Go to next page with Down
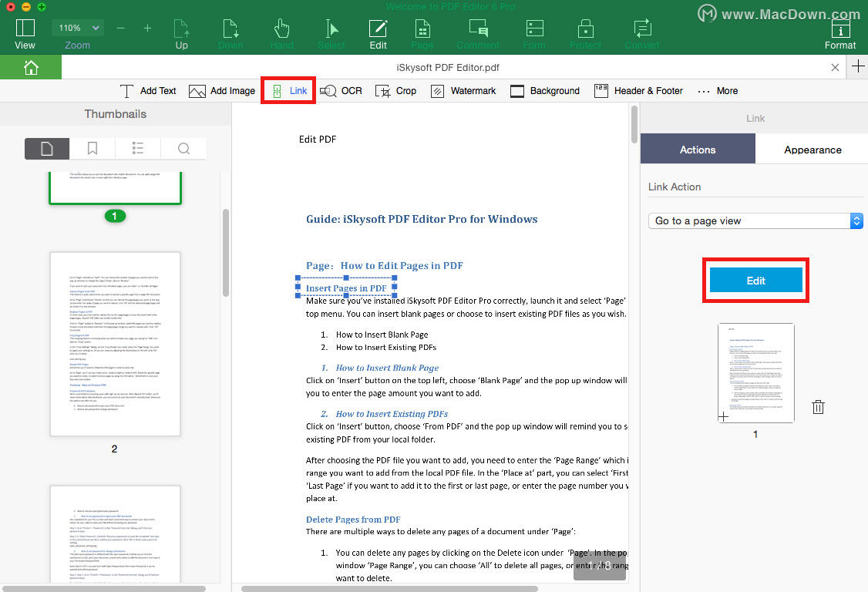Image resolution: width=868 pixels, height=592 pixels. tap(230, 35)
